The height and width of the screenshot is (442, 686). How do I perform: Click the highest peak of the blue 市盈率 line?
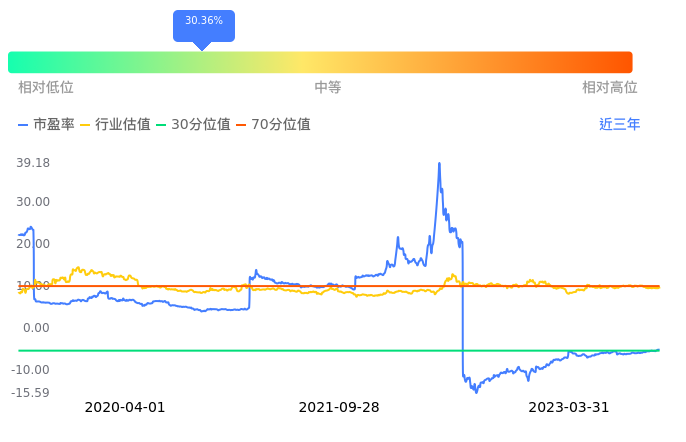click(x=439, y=163)
